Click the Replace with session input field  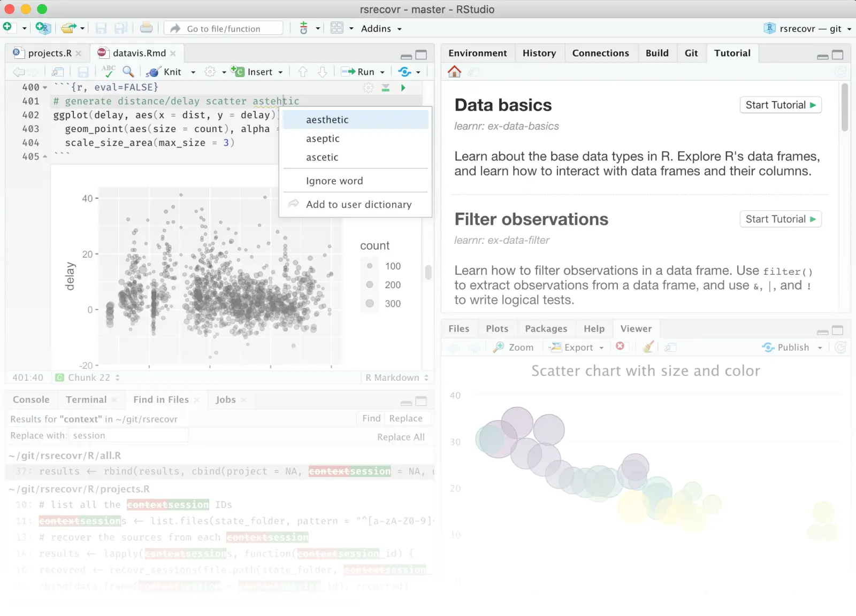click(128, 435)
